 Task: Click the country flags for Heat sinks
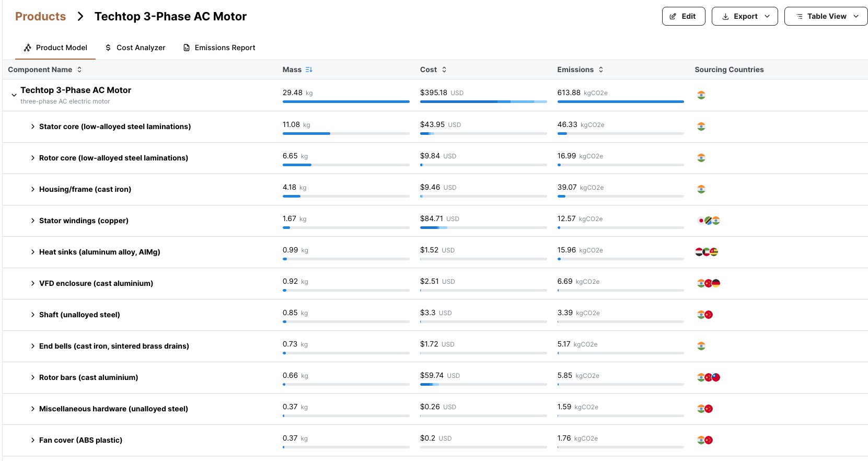tap(707, 252)
